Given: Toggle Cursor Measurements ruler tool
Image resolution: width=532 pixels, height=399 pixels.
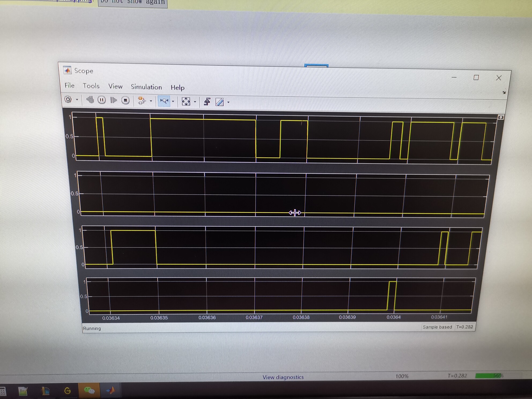Looking at the screenshot, I should pyautogui.click(x=220, y=102).
